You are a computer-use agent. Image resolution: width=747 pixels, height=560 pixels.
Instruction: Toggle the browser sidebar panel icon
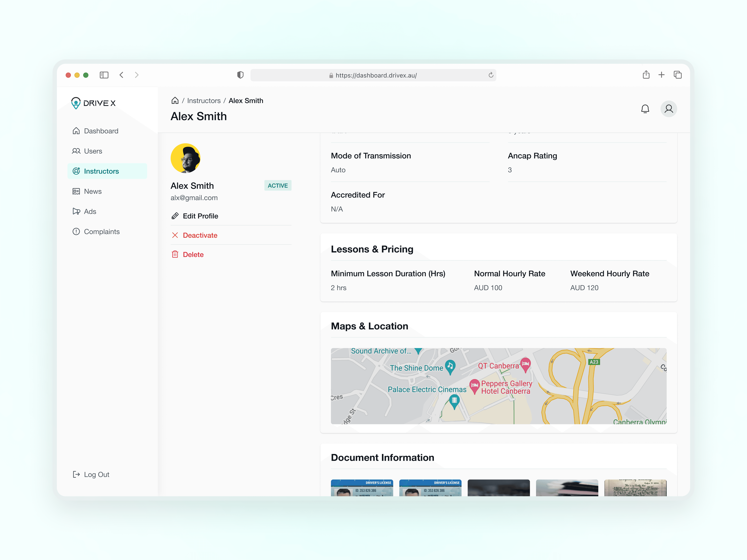point(104,75)
